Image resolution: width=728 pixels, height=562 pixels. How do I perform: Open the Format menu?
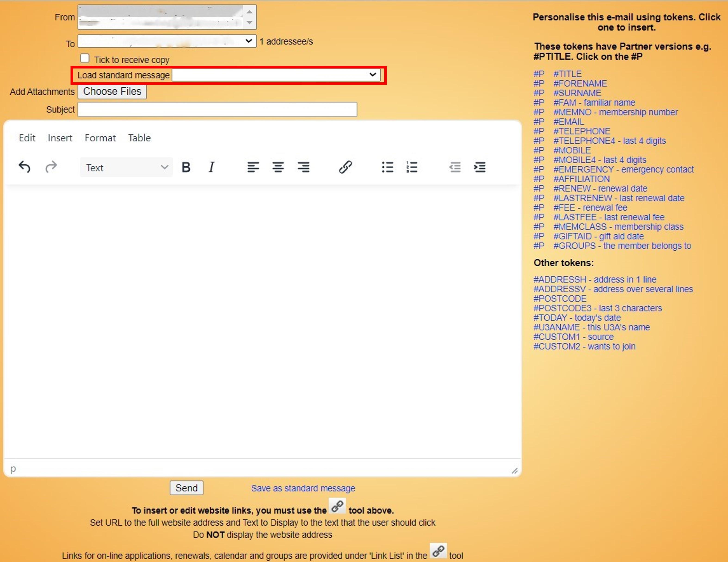(x=100, y=138)
